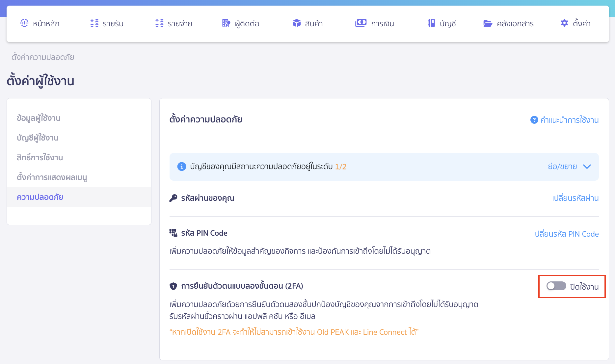Open ข้อมูลผู้ใช้งาน in the sidebar

pyautogui.click(x=39, y=118)
